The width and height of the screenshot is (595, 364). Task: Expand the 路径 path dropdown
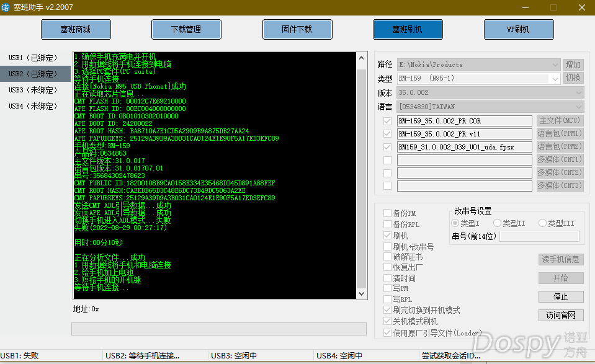click(x=555, y=65)
